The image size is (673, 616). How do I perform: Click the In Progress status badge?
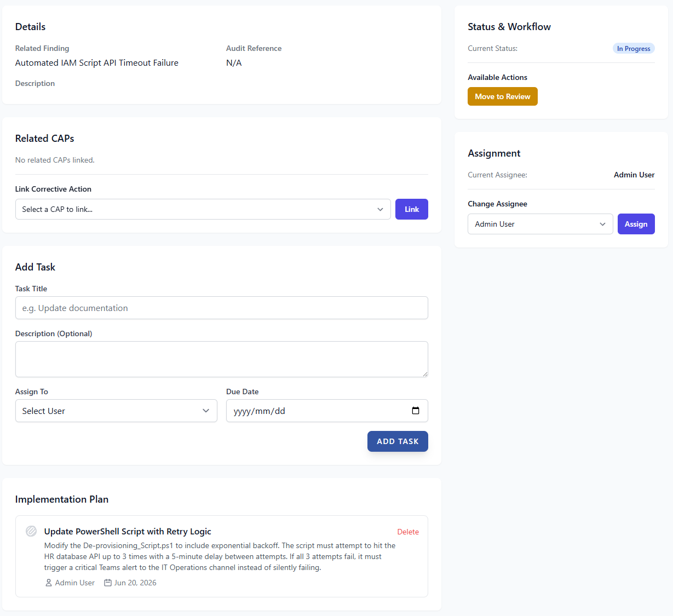[x=634, y=49]
